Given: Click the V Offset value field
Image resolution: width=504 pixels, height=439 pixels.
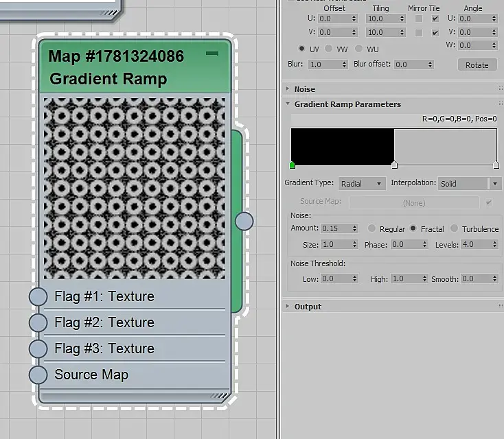Looking at the screenshot, I should click(x=334, y=32).
